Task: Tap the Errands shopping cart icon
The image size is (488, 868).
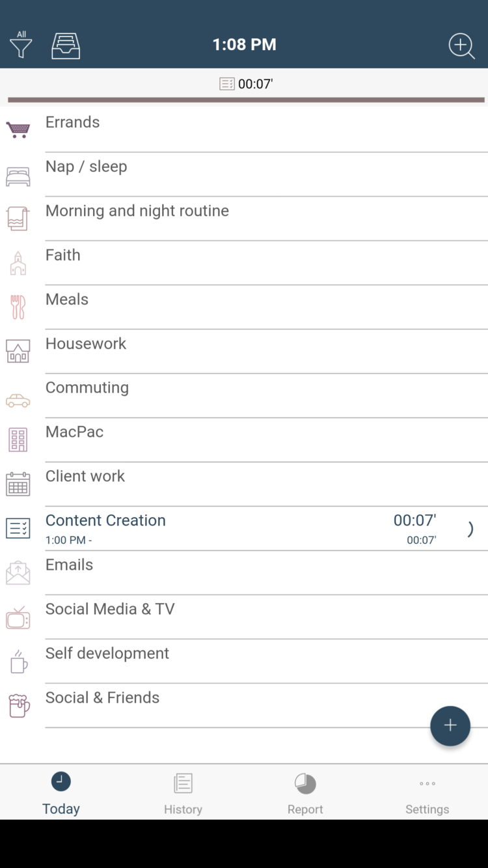Action: (18, 130)
